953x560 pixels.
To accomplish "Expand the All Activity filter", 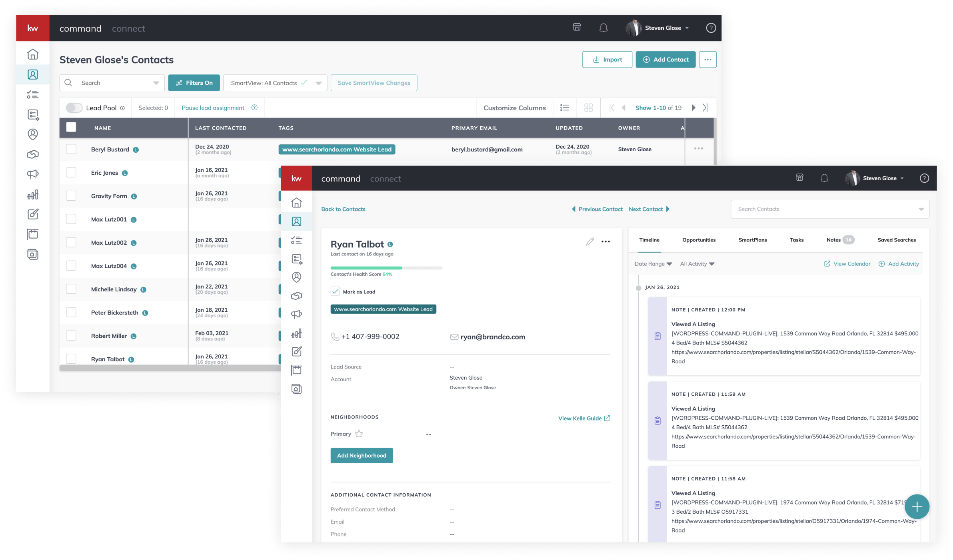I will point(697,264).
